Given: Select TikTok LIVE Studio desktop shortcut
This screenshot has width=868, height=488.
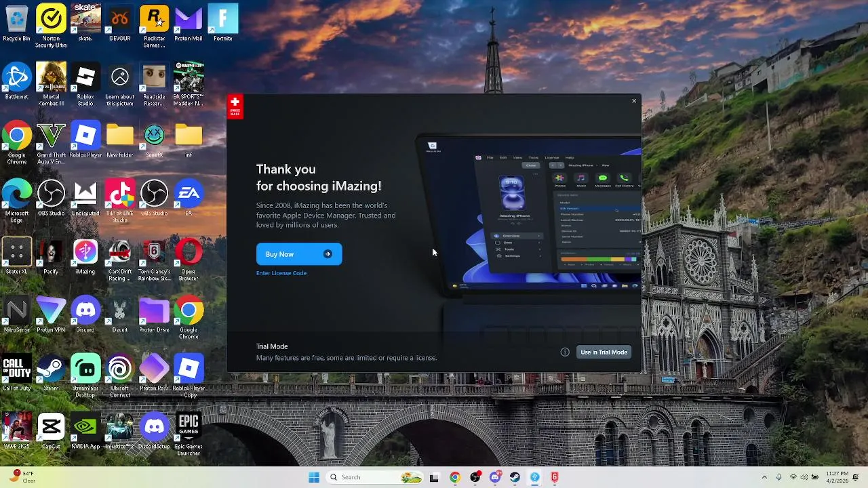Looking at the screenshot, I should point(120,201).
